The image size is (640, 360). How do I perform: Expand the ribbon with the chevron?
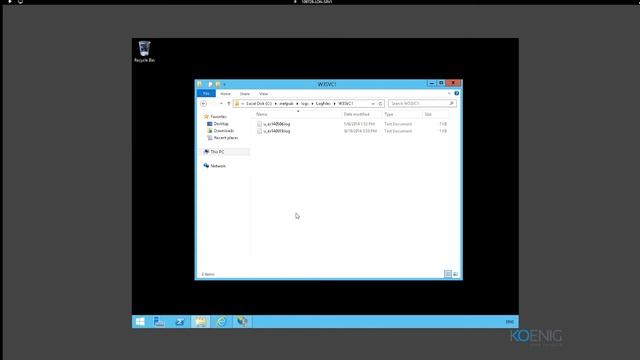coord(449,93)
